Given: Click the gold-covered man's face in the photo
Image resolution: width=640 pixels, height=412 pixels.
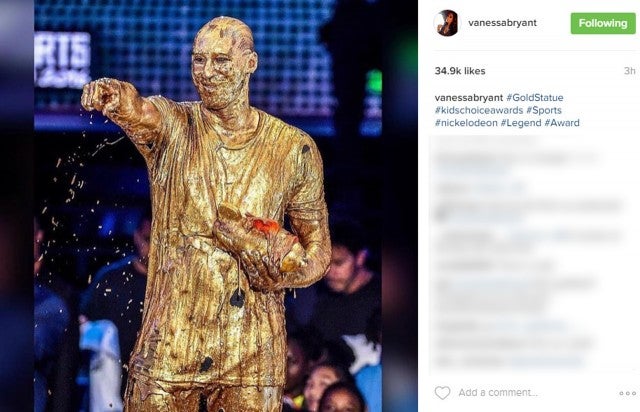Looking at the screenshot, I should pyautogui.click(x=220, y=67).
